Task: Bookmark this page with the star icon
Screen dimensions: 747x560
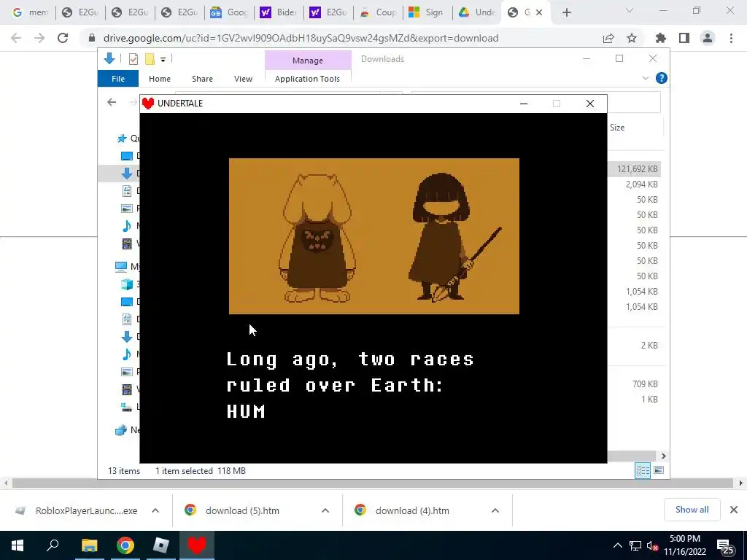Action: pyautogui.click(x=632, y=38)
